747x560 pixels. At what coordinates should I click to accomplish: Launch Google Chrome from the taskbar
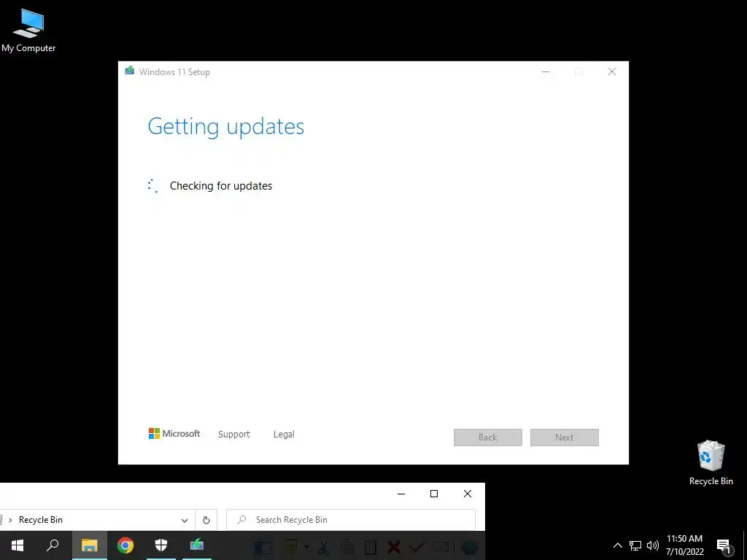pos(125,545)
